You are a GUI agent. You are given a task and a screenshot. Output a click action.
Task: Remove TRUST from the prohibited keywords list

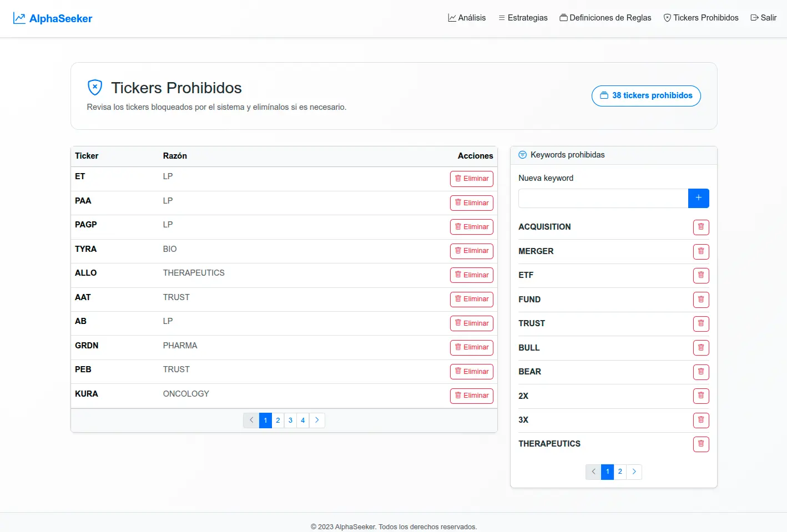(x=701, y=323)
